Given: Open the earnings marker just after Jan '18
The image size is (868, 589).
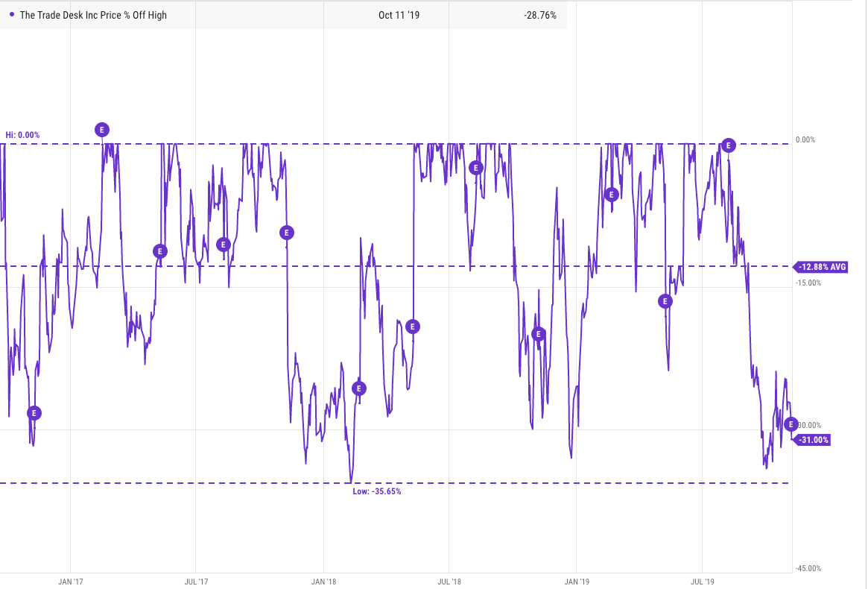Looking at the screenshot, I should click(x=359, y=388).
